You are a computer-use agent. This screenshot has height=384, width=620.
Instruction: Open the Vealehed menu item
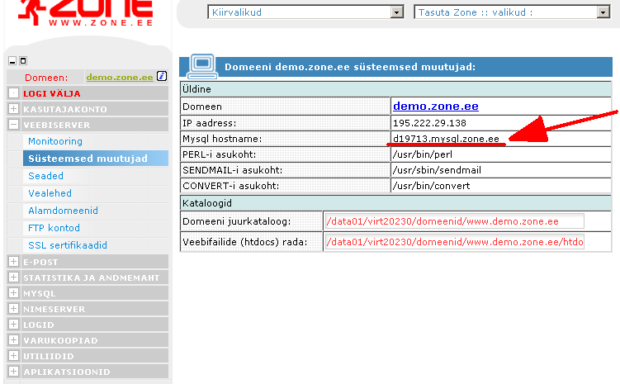pos(50,193)
